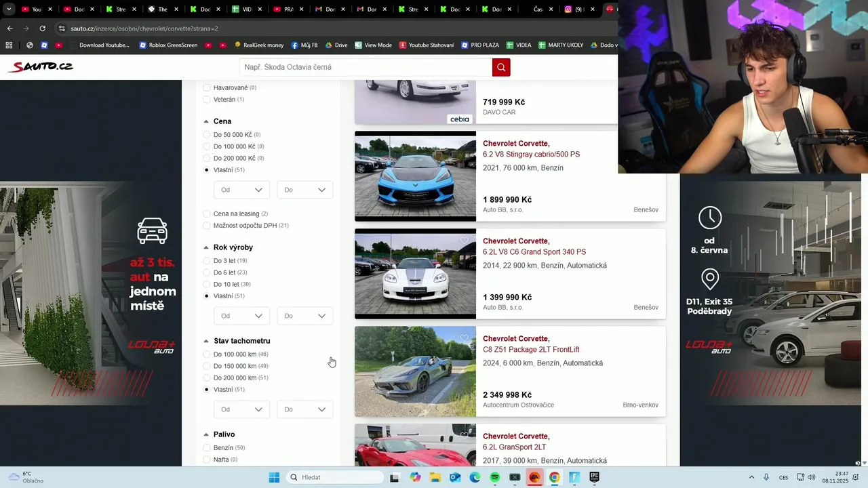
Task: Switch to Google Chrome in taskbar
Action: tap(555, 477)
